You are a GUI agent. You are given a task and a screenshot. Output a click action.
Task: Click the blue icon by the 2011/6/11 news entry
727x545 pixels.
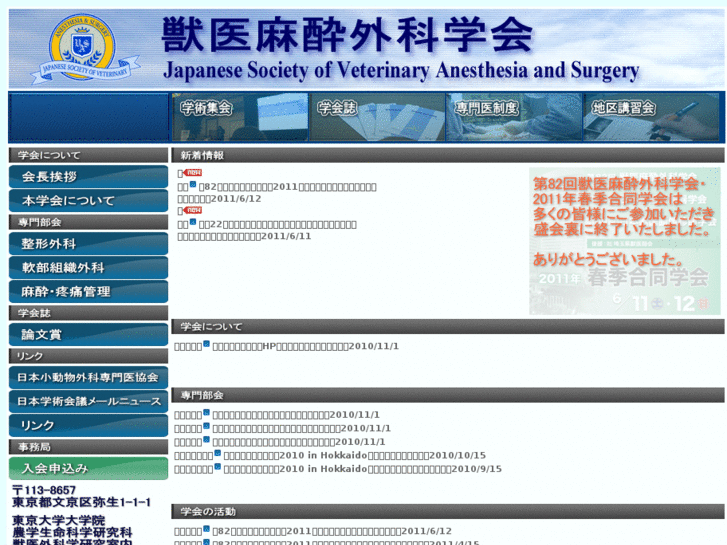(193, 222)
